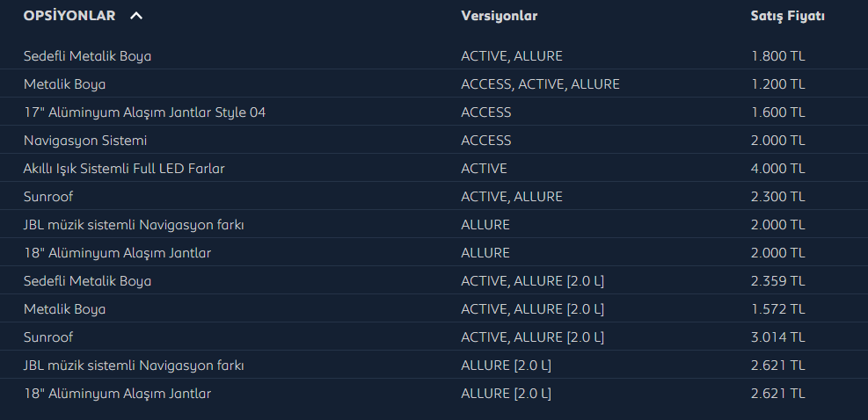Image resolution: width=868 pixels, height=420 pixels.
Task: Click the ACTIVE version label for Full LED Farlar
Action: coord(484,169)
